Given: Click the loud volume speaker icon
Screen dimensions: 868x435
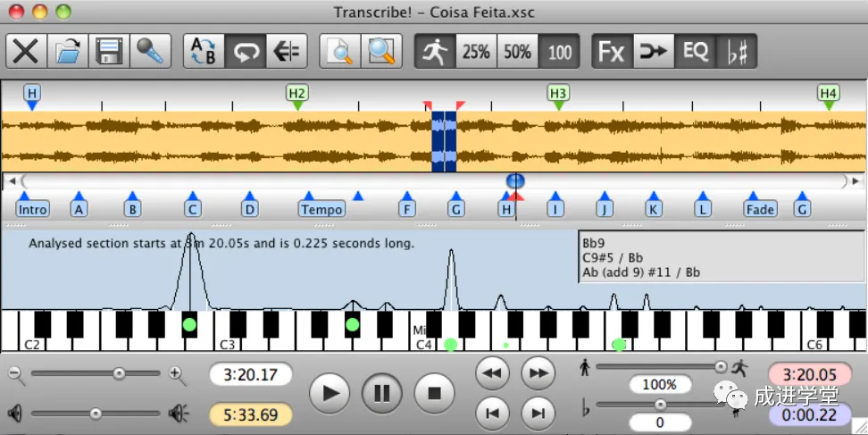Looking at the screenshot, I should click(x=179, y=414).
